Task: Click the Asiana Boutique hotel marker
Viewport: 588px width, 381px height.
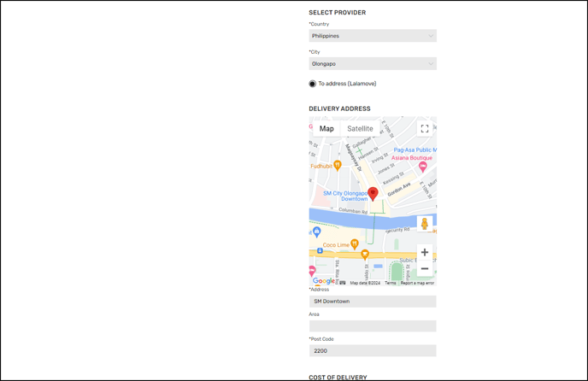Action: pos(422,167)
